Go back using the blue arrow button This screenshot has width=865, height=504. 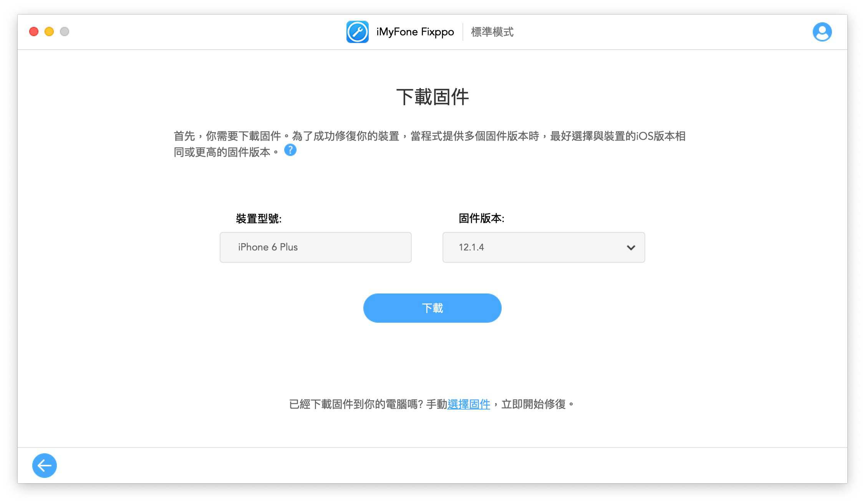pyautogui.click(x=45, y=466)
